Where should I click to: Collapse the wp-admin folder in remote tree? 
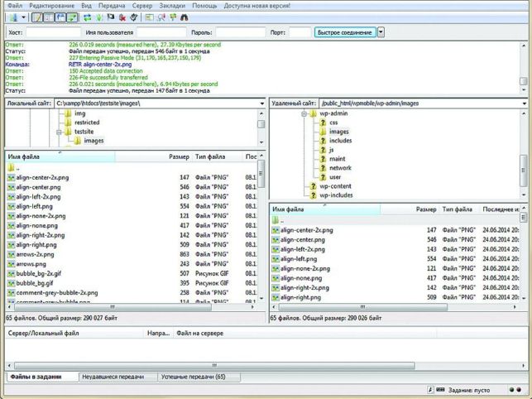[304, 113]
